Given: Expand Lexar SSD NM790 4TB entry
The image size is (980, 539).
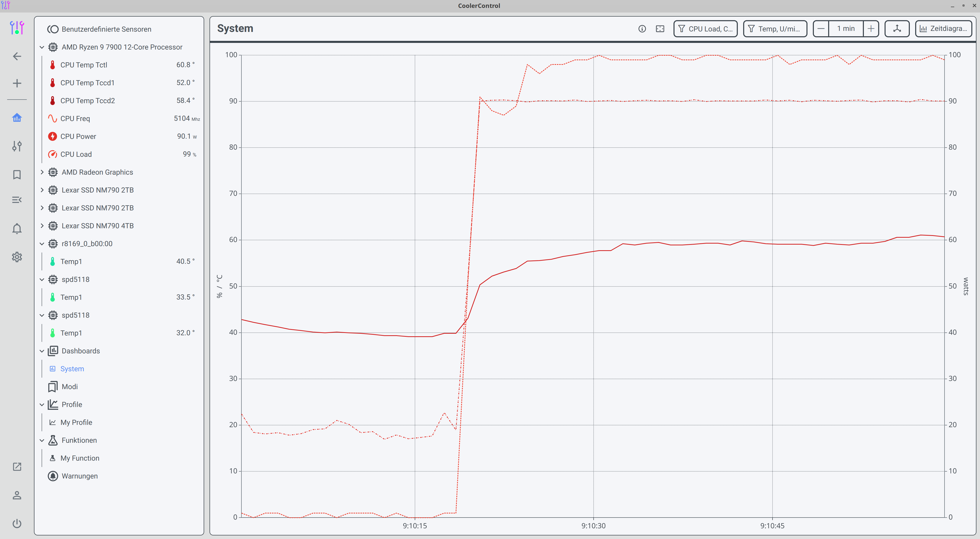Looking at the screenshot, I should coord(42,226).
